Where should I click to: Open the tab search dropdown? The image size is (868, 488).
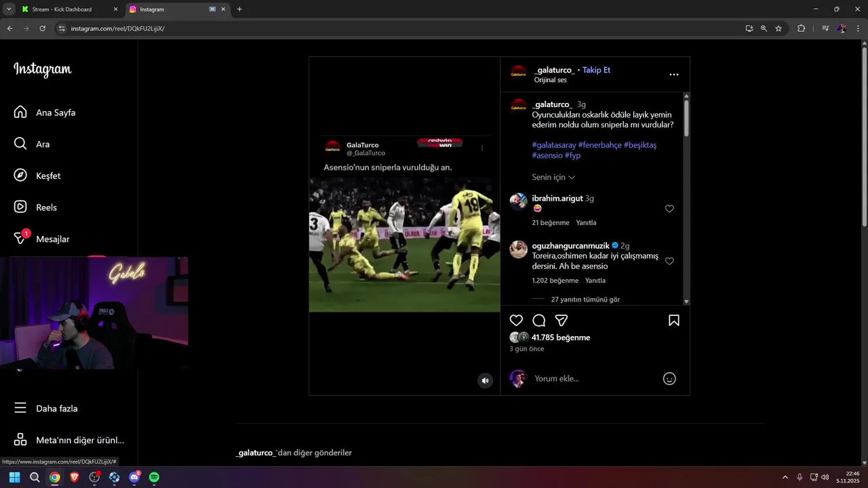tap(9, 9)
